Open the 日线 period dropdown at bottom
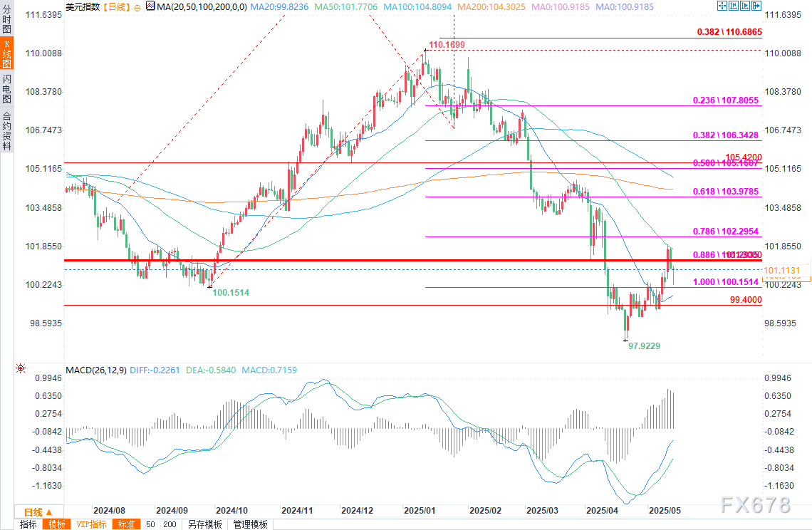812x530 pixels. tap(39, 512)
